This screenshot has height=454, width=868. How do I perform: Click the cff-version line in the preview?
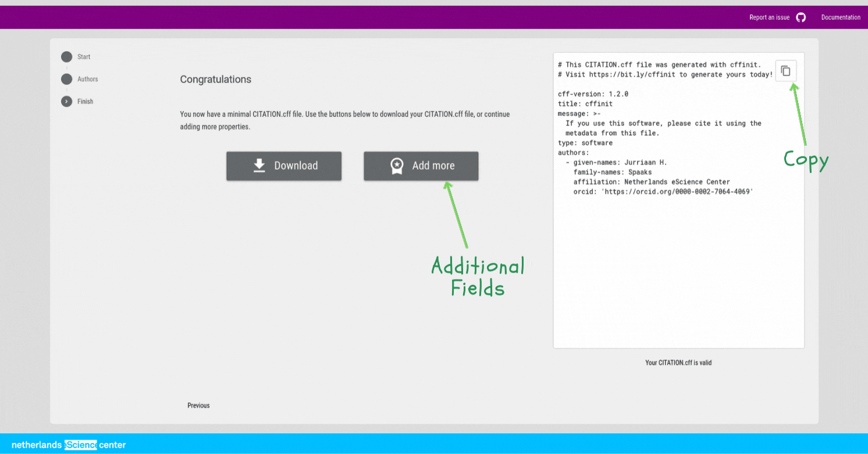[593, 94]
